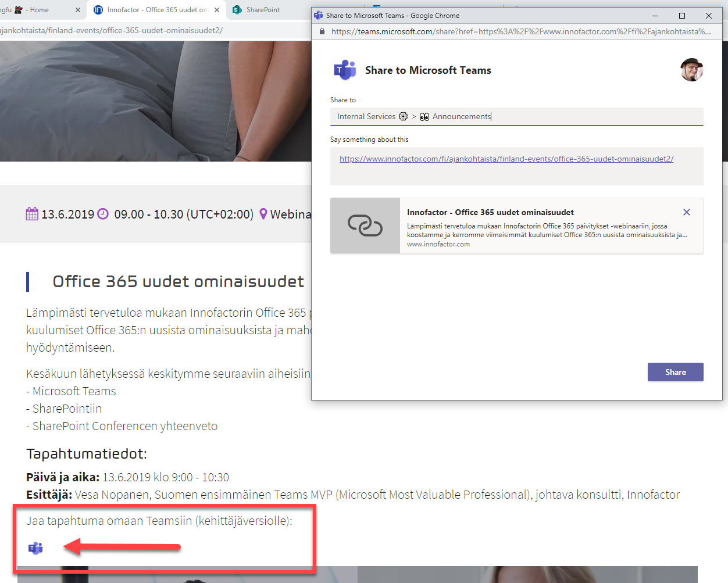Click the chain-link thumbnail in preview card
Screen dimensions: 728x583
(x=365, y=226)
